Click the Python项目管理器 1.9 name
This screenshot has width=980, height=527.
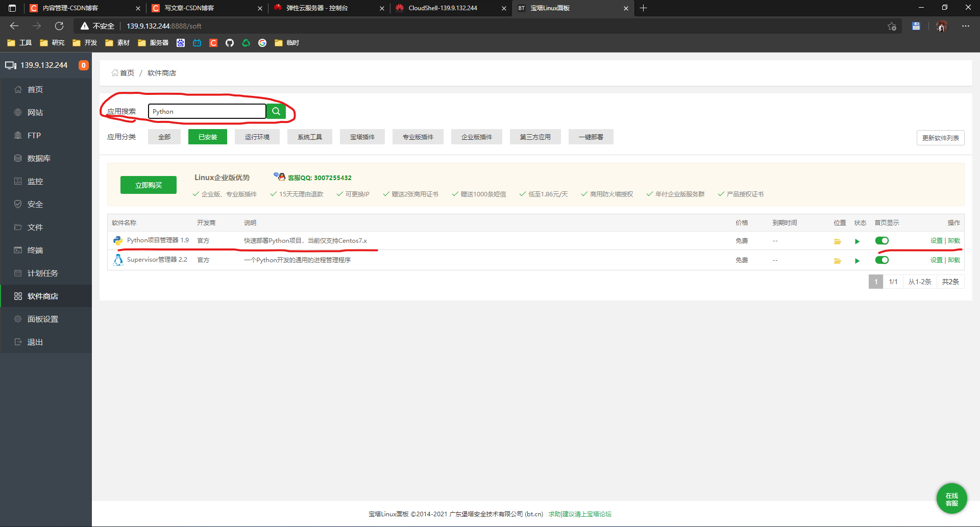[158, 240]
